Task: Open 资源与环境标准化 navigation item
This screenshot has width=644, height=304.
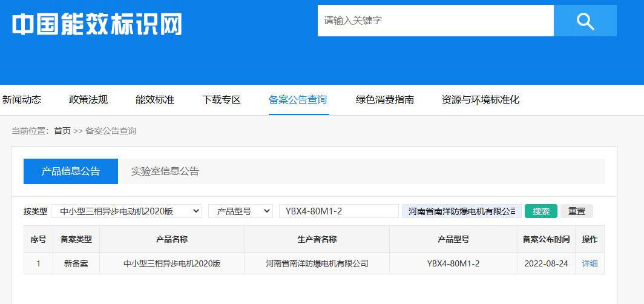Action: (481, 100)
